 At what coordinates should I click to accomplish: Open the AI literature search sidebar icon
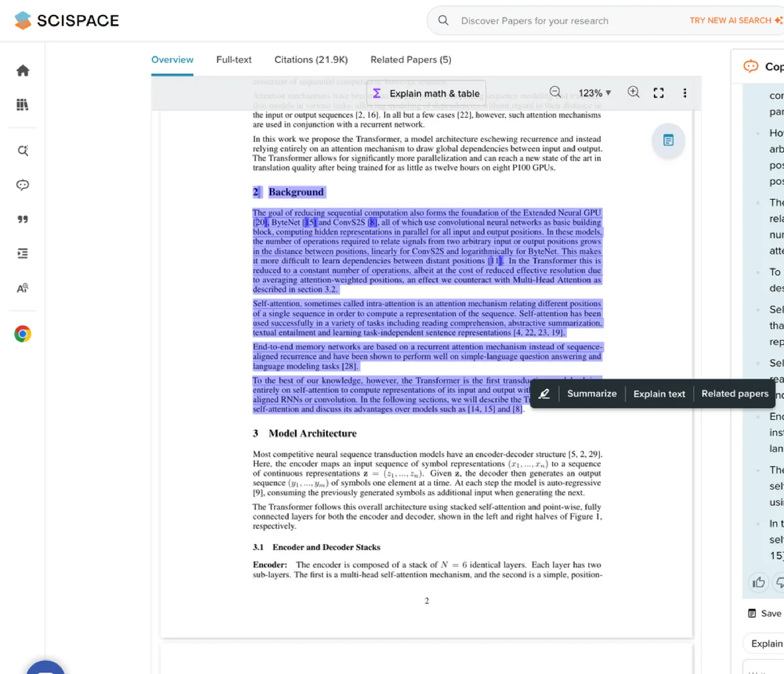pyautogui.click(x=23, y=151)
